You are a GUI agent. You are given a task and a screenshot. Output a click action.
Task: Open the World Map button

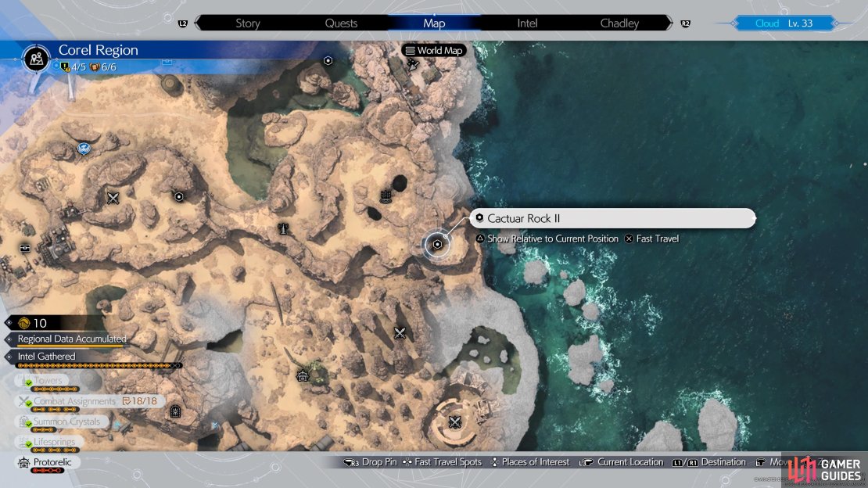(434, 50)
